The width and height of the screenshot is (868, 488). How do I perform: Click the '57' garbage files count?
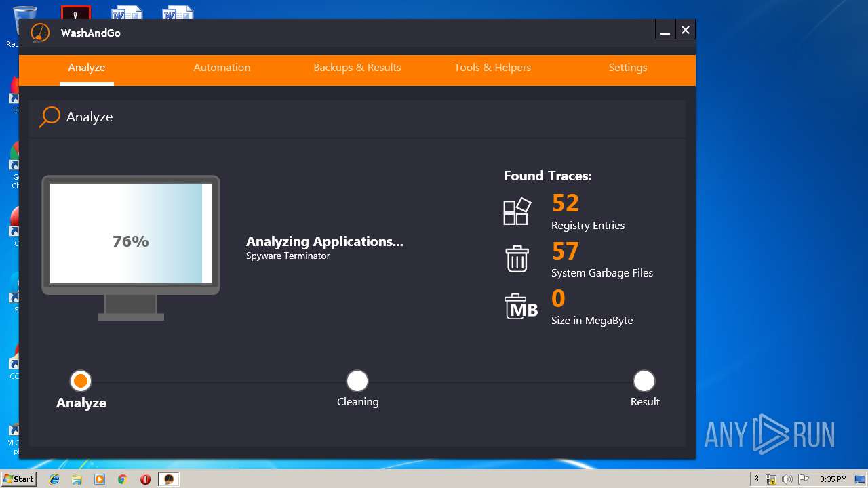(x=565, y=251)
